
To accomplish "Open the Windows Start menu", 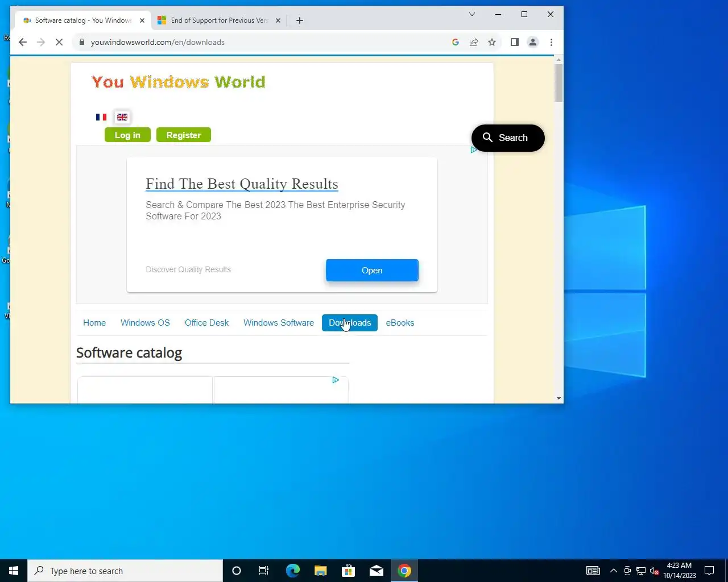I will (x=14, y=571).
